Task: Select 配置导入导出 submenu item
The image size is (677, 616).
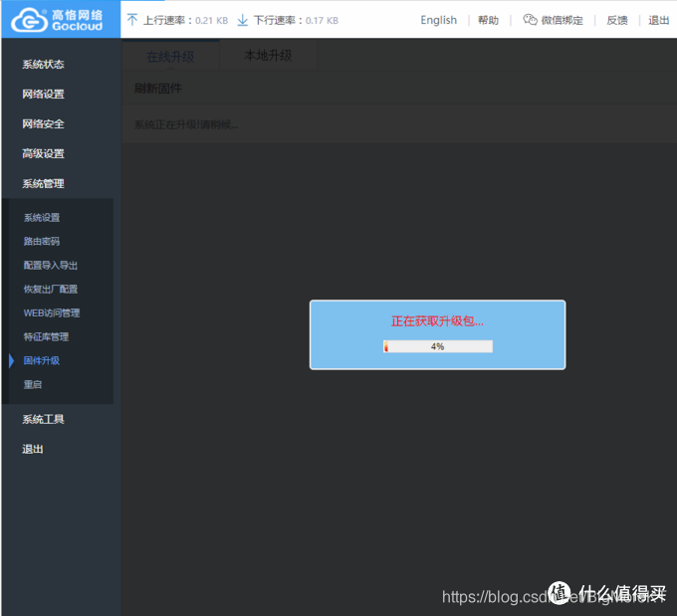Action: [x=51, y=265]
